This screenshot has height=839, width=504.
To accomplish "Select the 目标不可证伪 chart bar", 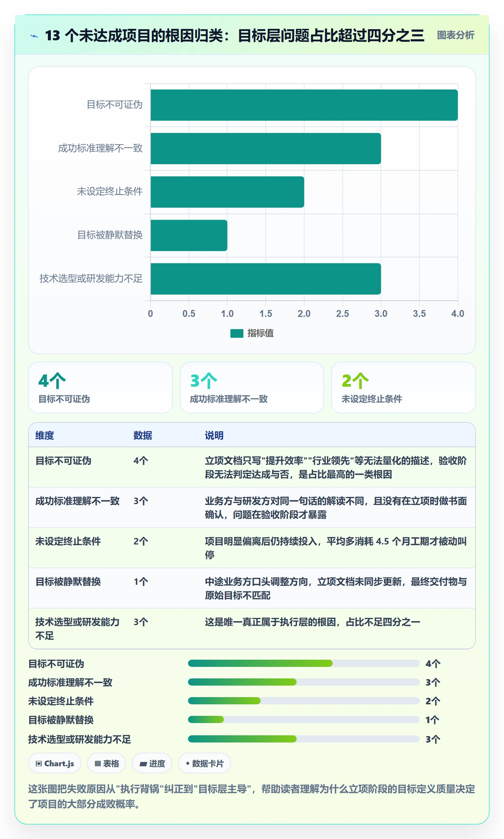I will click(304, 105).
